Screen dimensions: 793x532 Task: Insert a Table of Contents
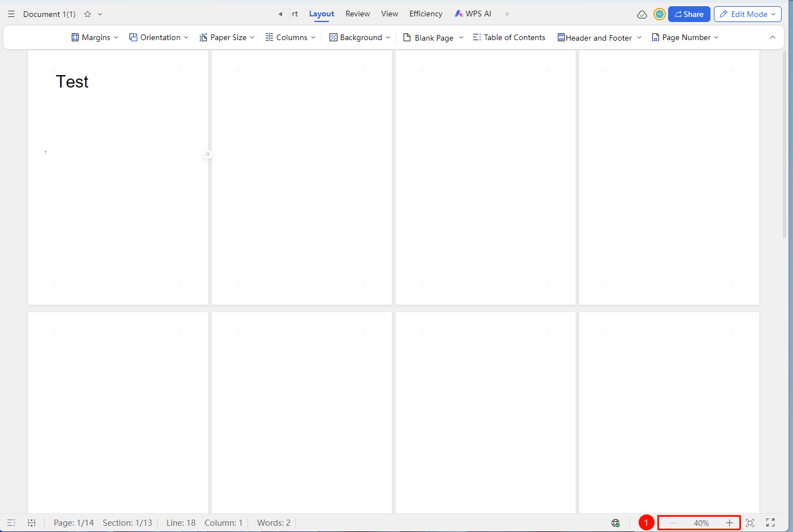tap(509, 37)
